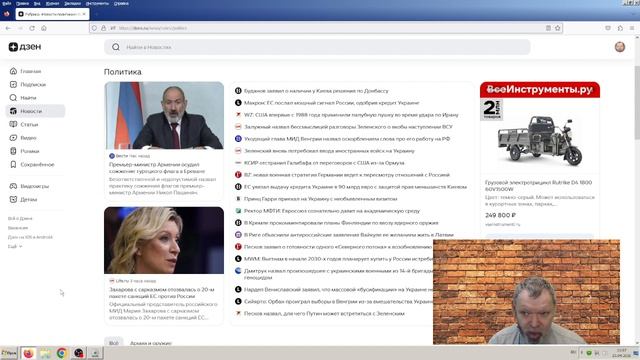Click the shield icon in address bar
Screen dimensions: 640x360
94,28
